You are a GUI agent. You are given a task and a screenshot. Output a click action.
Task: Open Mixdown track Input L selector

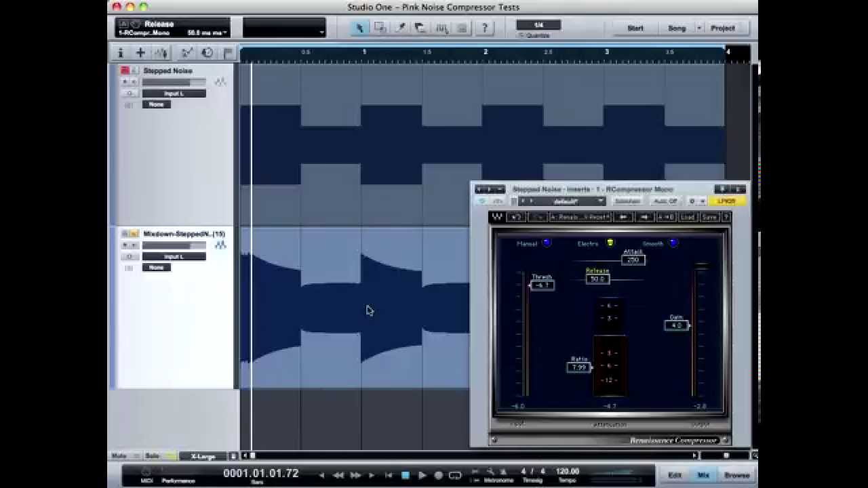tap(174, 257)
